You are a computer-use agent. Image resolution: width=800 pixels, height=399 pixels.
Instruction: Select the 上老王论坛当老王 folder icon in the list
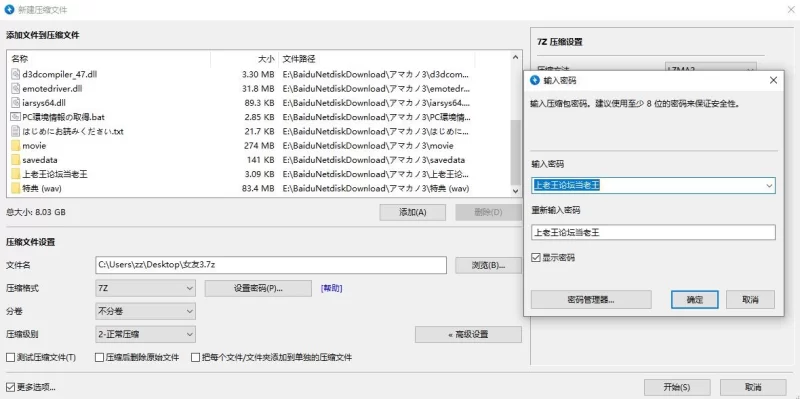click(x=15, y=174)
